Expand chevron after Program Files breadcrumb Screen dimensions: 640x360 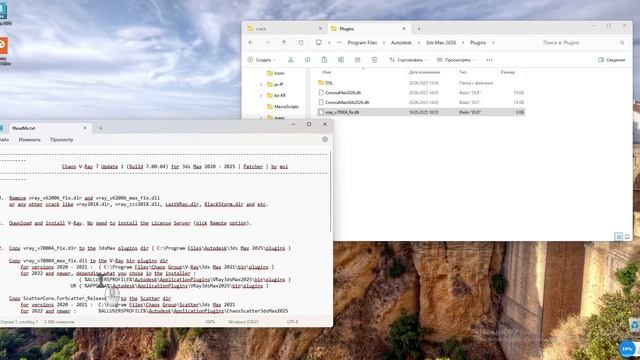point(384,42)
